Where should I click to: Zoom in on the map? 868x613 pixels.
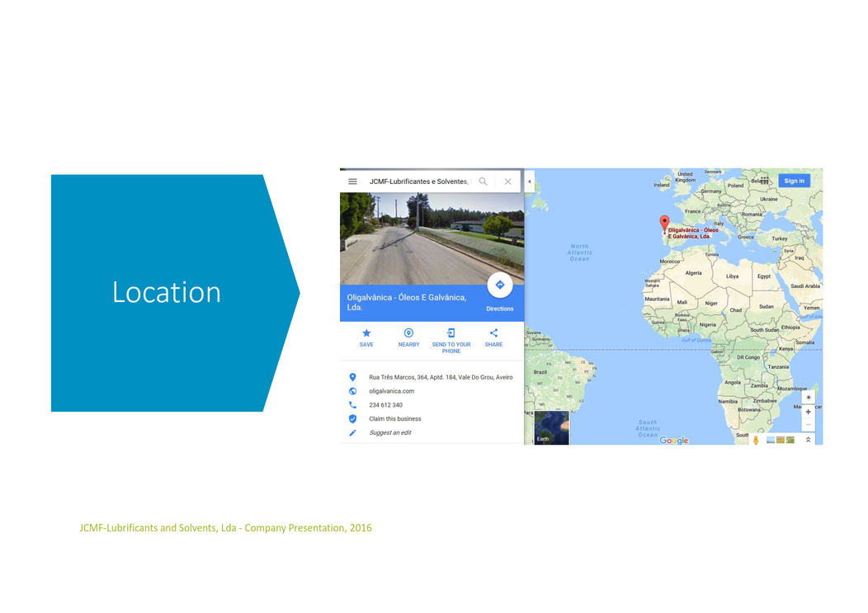pyautogui.click(x=808, y=412)
